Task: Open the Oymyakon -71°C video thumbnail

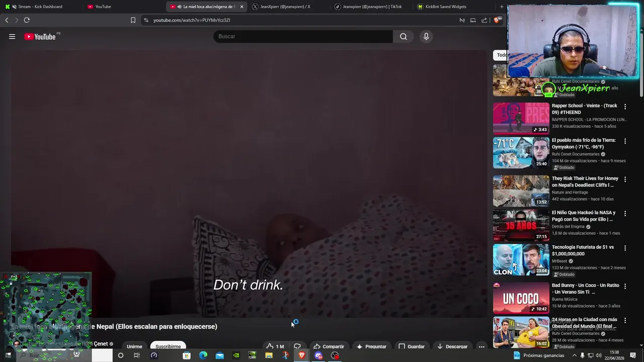Action: tap(521, 152)
